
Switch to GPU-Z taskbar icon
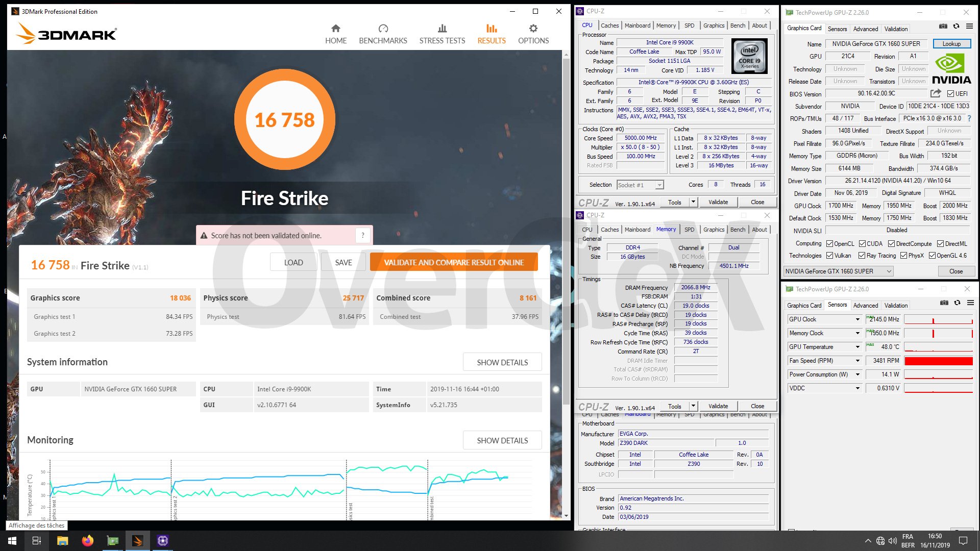click(112, 541)
